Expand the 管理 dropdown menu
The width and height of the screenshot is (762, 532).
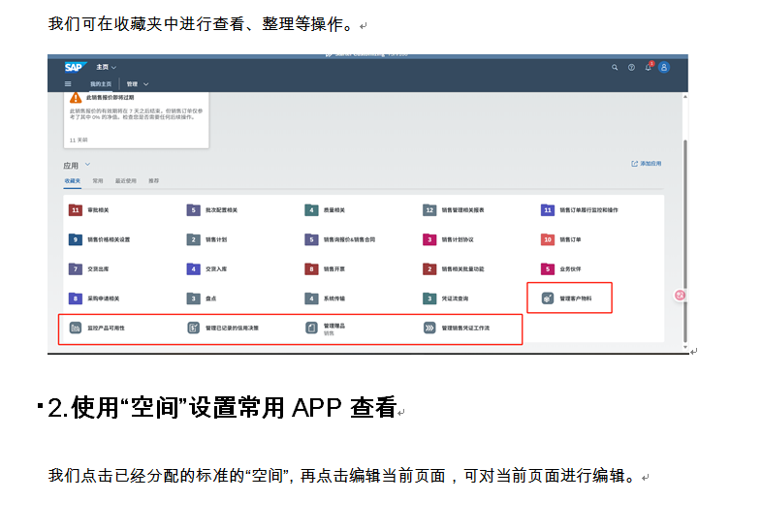tap(145, 84)
